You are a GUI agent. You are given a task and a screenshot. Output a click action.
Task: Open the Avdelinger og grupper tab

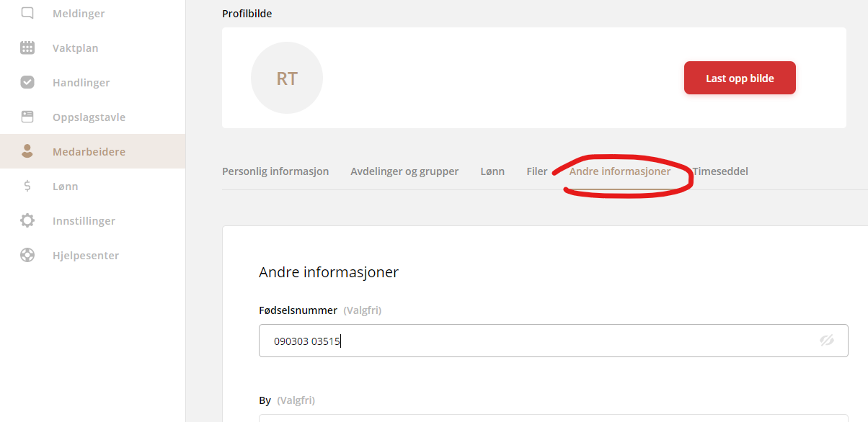coord(404,171)
